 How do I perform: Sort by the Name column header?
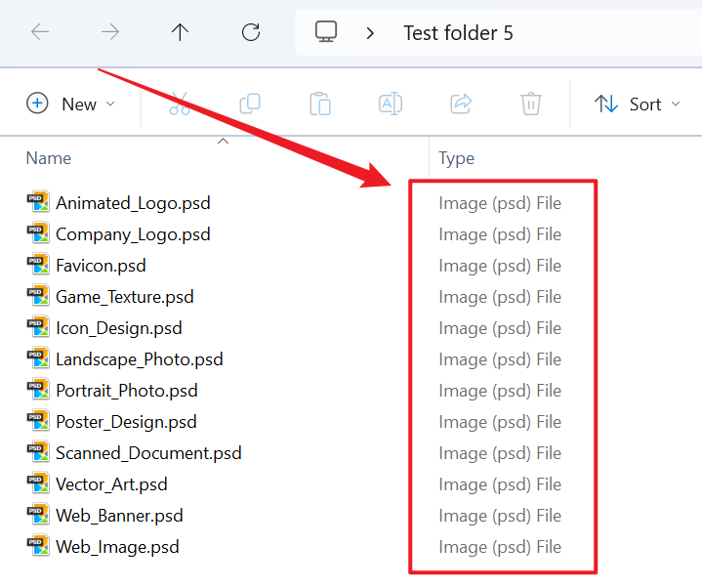click(x=49, y=158)
